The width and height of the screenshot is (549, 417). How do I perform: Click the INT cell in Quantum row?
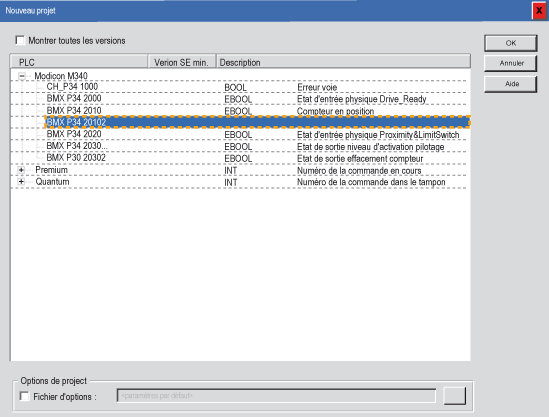(x=231, y=182)
